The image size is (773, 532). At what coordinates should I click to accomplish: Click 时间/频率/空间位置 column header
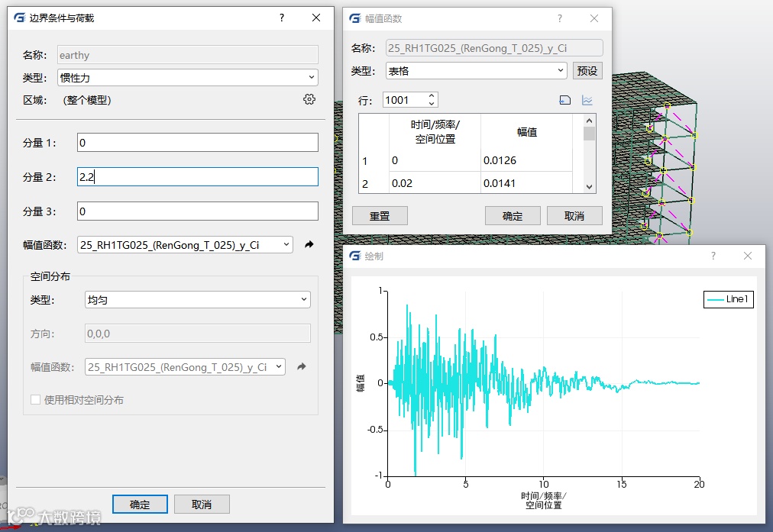(x=435, y=132)
